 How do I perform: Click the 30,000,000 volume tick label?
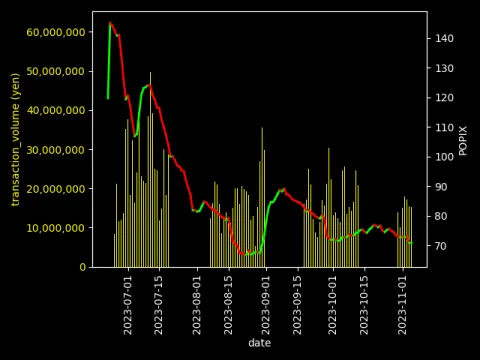tap(56, 150)
